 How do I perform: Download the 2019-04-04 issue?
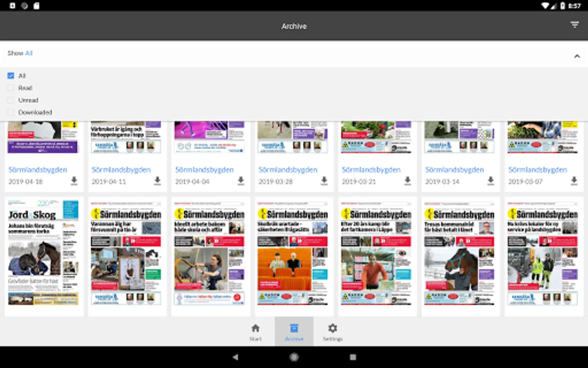241,181
